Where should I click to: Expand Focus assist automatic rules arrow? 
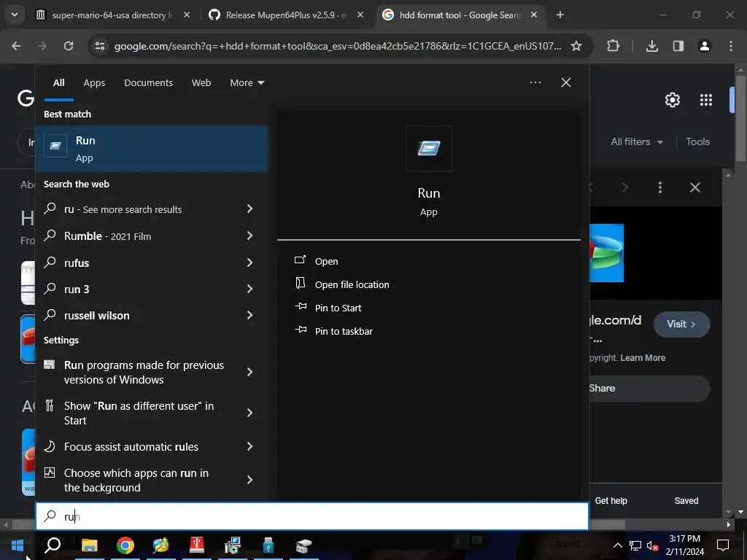click(249, 446)
